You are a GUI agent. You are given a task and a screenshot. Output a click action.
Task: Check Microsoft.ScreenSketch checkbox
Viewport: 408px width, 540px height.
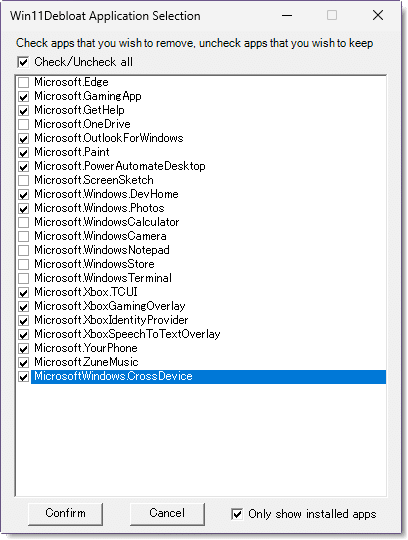coord(23,180)
